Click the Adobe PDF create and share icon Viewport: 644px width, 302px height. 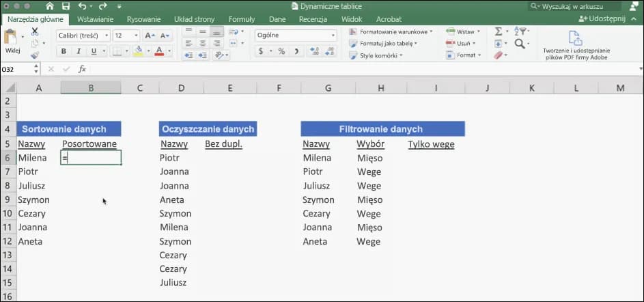pyautogui.click(x=576, y=38)
